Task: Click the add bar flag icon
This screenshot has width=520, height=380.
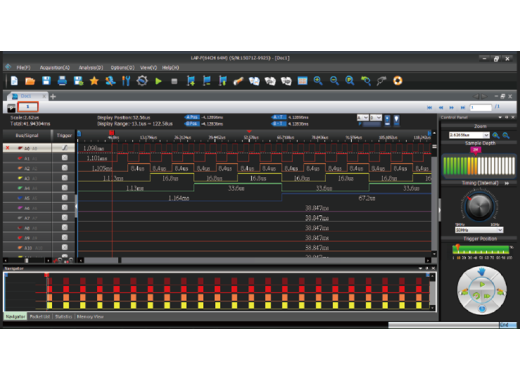Action: point(191,81)
